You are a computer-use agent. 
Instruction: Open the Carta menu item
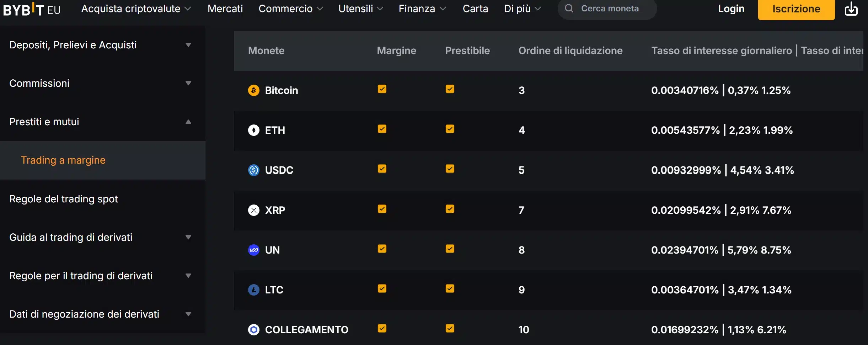pos(475,9)
